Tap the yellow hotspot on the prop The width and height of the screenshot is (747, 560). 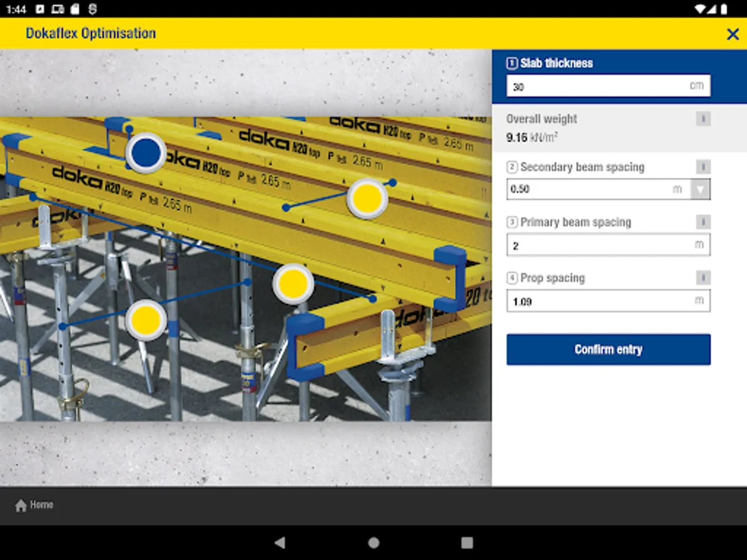click(146, 319)
